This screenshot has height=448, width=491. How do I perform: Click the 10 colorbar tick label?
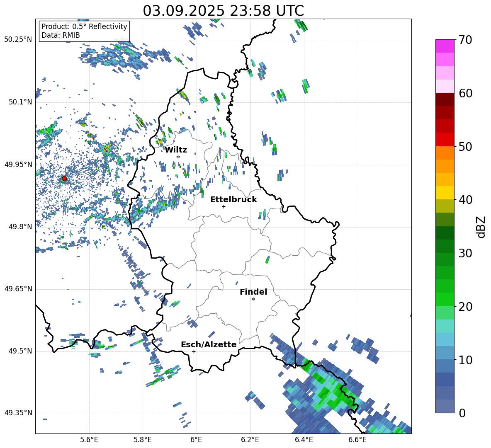pos(465,360)
